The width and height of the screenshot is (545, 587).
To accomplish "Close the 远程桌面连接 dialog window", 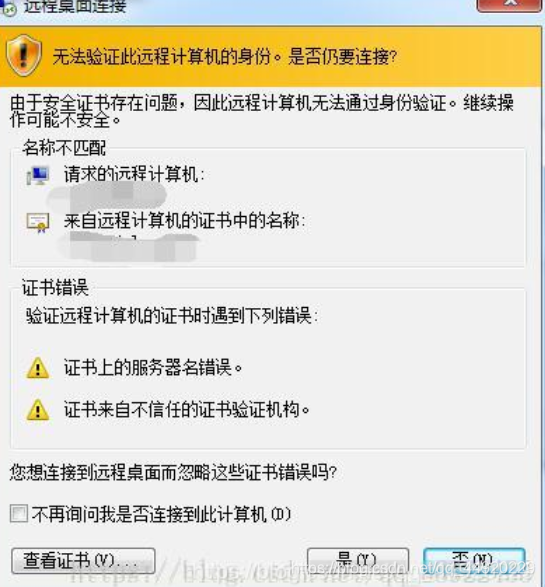I will tap(511, 4).
